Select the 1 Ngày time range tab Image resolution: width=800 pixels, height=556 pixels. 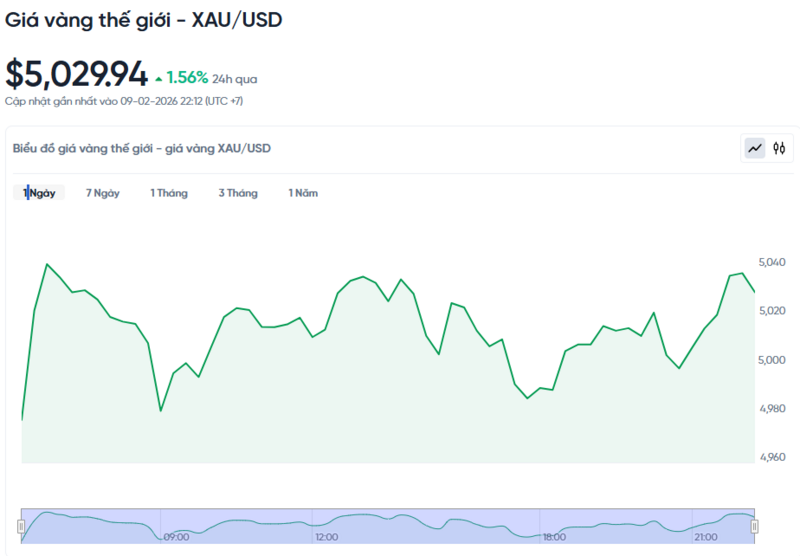tap(41, 193)
